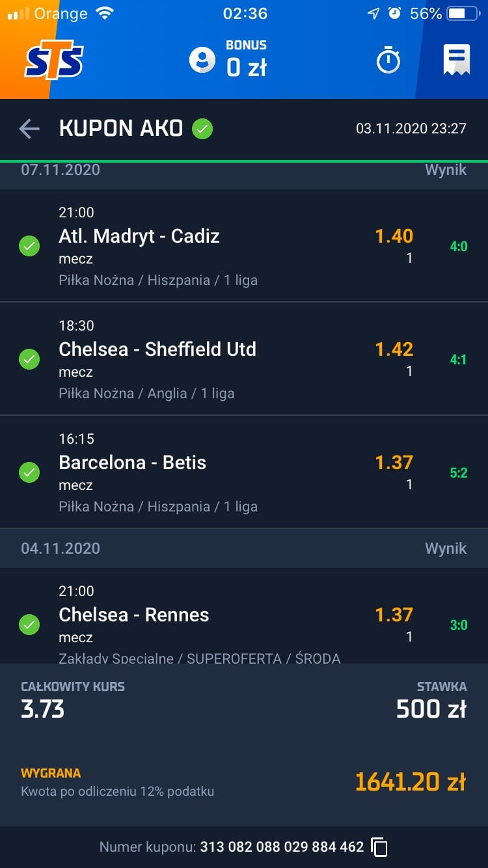
Task: Open the Atl. Madryt - Cadiz match
Action: (x=139, y=236)
